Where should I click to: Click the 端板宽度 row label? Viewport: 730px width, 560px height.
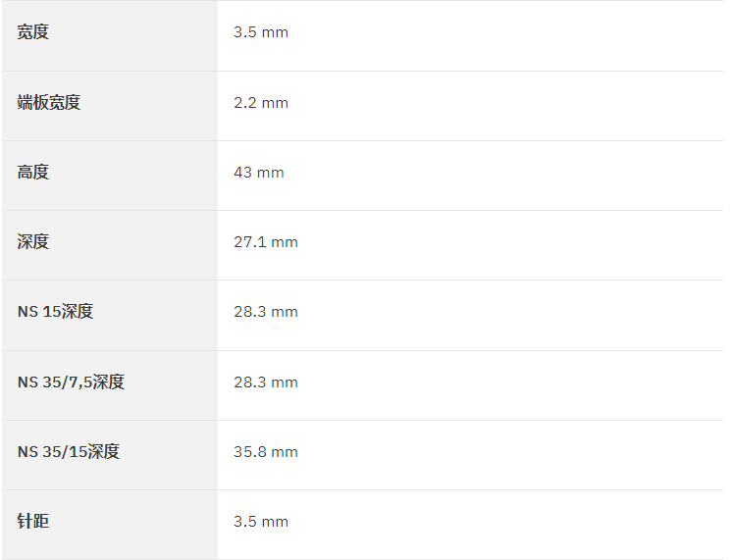(49, 102)
